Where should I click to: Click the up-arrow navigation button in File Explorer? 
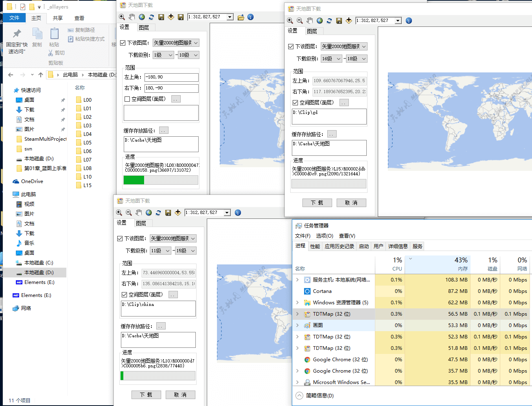pos(41,75)
